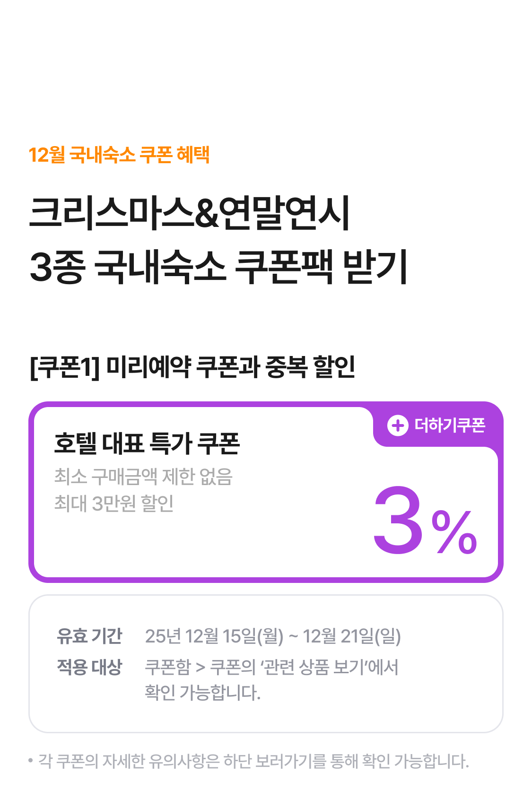
Task: Click the 크리스마스&연말연시 headline
Action: pyautogui.click(x=189, y=213)
